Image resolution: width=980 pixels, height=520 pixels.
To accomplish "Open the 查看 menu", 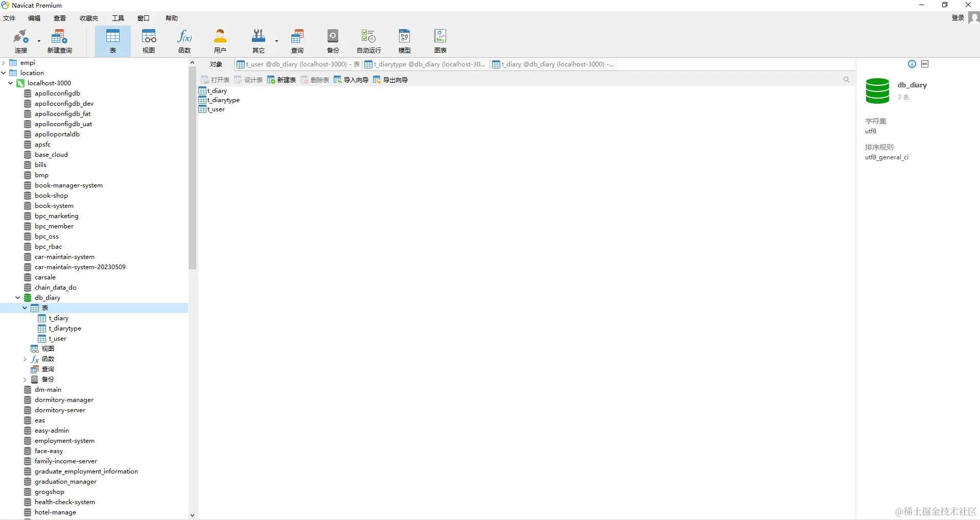I will pyautogui.click(x=60, y=18).
